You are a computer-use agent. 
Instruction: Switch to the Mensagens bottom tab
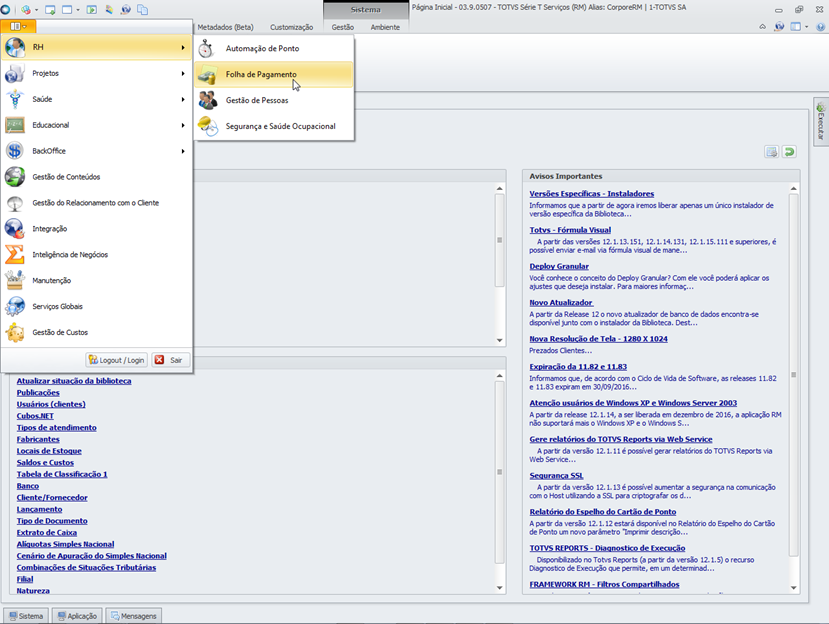click(x=134, y=616)
